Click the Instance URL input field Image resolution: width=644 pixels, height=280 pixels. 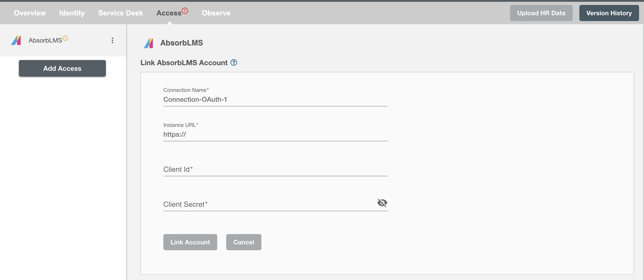pos(275,134)
